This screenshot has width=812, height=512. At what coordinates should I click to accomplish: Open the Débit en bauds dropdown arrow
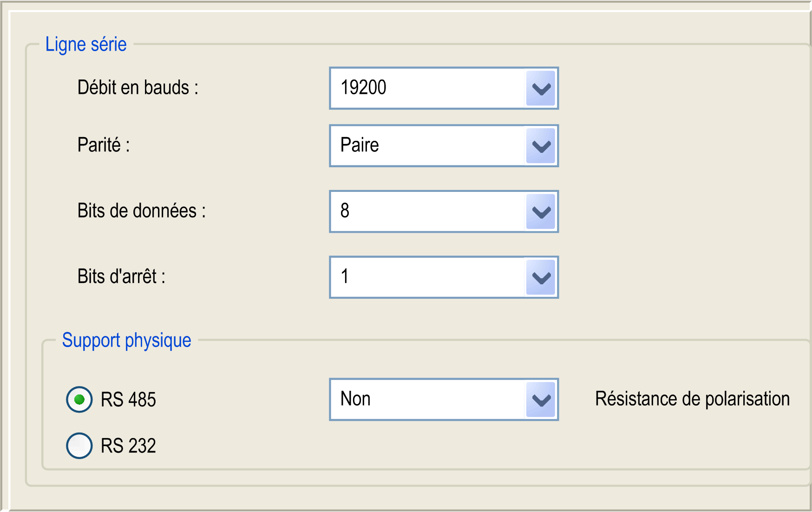[541, 88]
